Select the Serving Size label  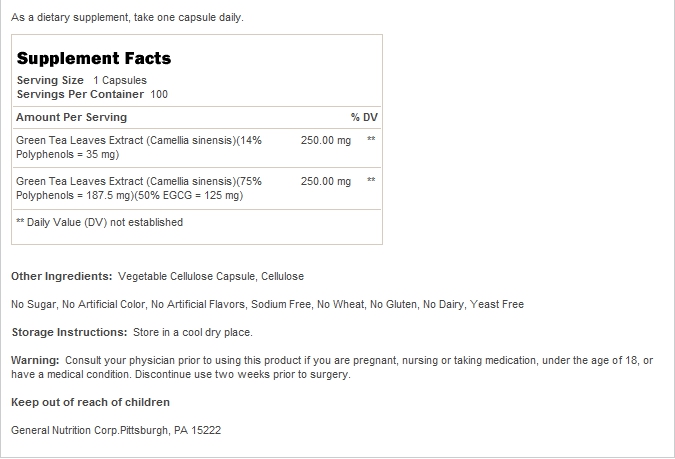click(50, 81)
